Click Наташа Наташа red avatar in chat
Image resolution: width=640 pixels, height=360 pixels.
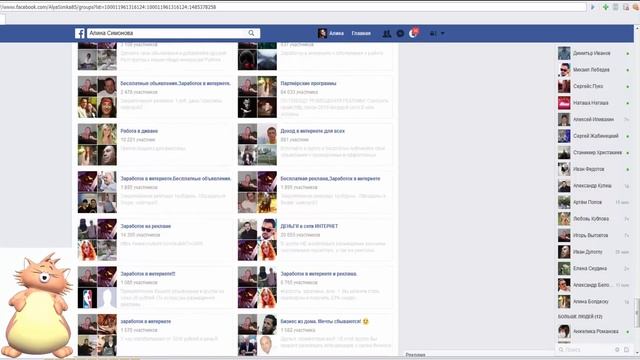(564, 103)
